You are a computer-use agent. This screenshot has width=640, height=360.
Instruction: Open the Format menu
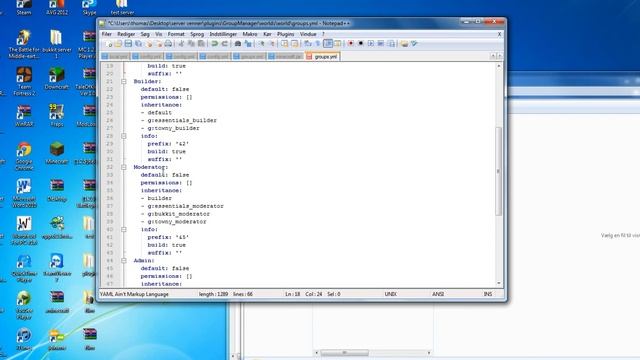click(176, 34)
